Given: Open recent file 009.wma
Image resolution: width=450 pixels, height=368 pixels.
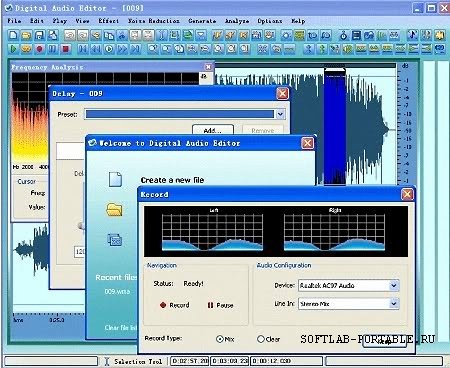Looking at the screenshot, I should [117, 291].
